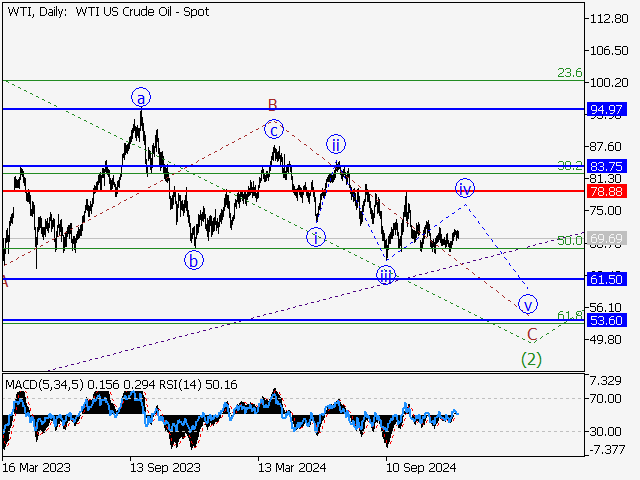Select the gray 69.69 current price tag
640x480 pixels.
pos(607,239)
